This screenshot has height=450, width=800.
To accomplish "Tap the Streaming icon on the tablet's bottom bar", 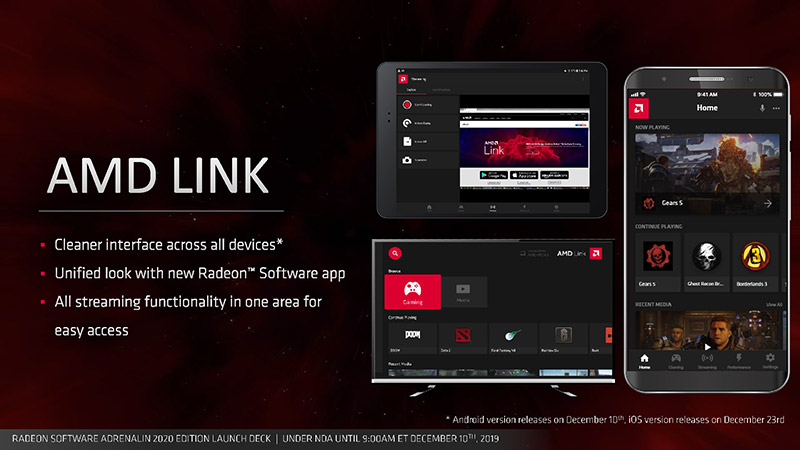I will (493, 208).
